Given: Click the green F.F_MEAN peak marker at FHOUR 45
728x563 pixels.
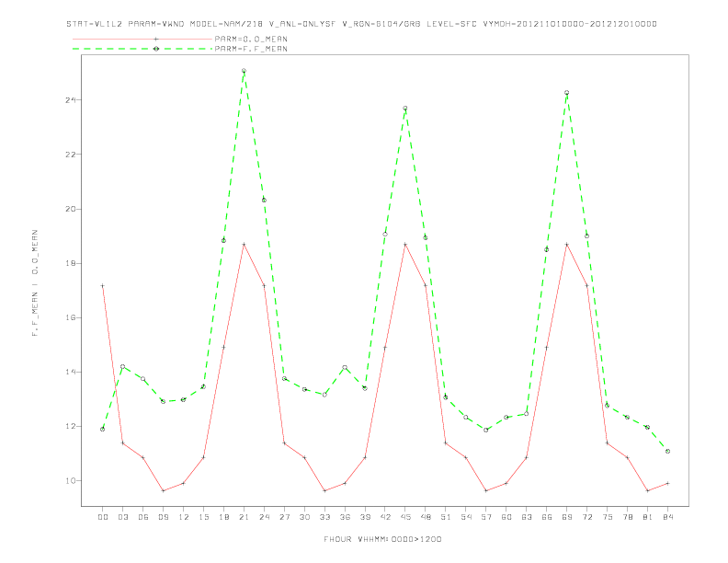Looking at the screenshot, I should click(x=404, y=109).
